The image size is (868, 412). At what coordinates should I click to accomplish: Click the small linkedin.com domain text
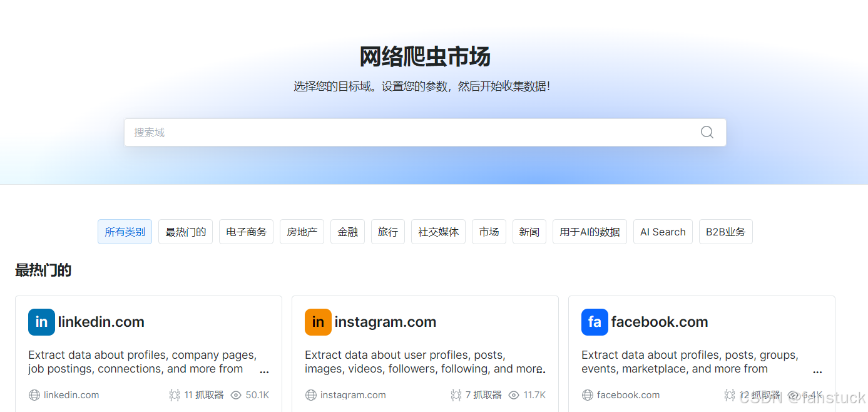[x=71, y=395]
